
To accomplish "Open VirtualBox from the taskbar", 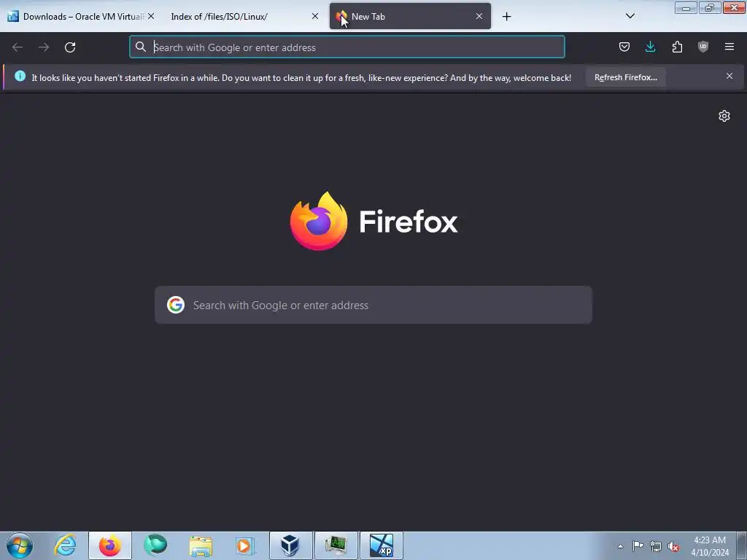I will pos(290,545).
